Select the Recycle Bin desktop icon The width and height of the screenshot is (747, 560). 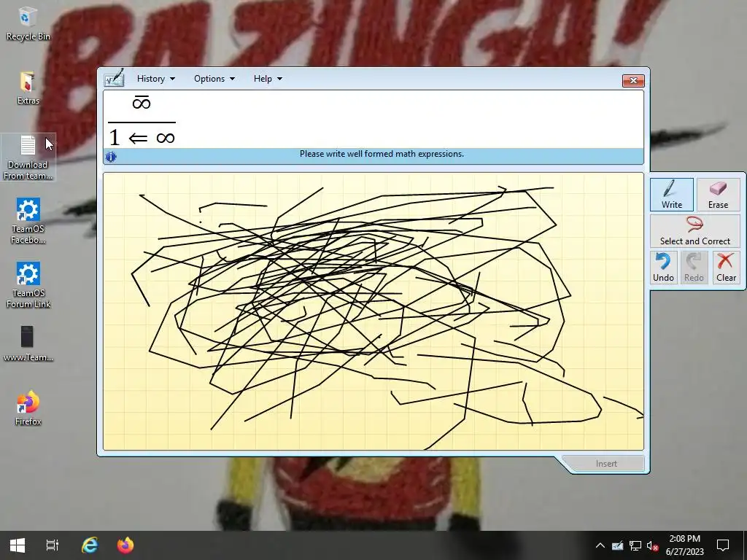pyautogui.click(x=28, y=24)
